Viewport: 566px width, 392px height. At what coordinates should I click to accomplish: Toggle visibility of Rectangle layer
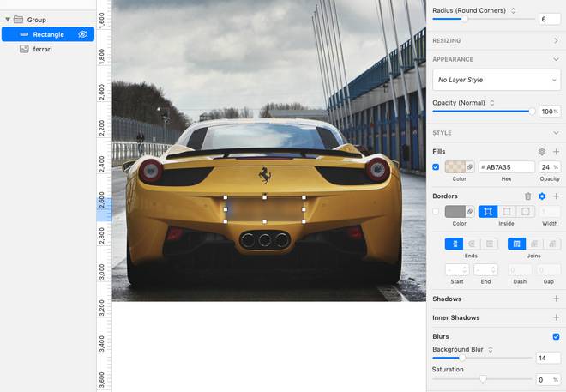[83, 34]
